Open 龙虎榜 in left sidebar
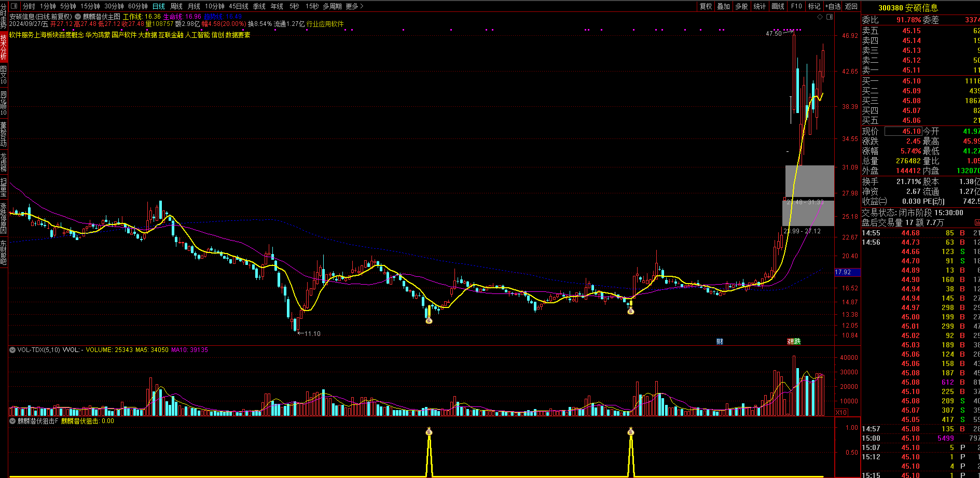 tap(4, 162)
